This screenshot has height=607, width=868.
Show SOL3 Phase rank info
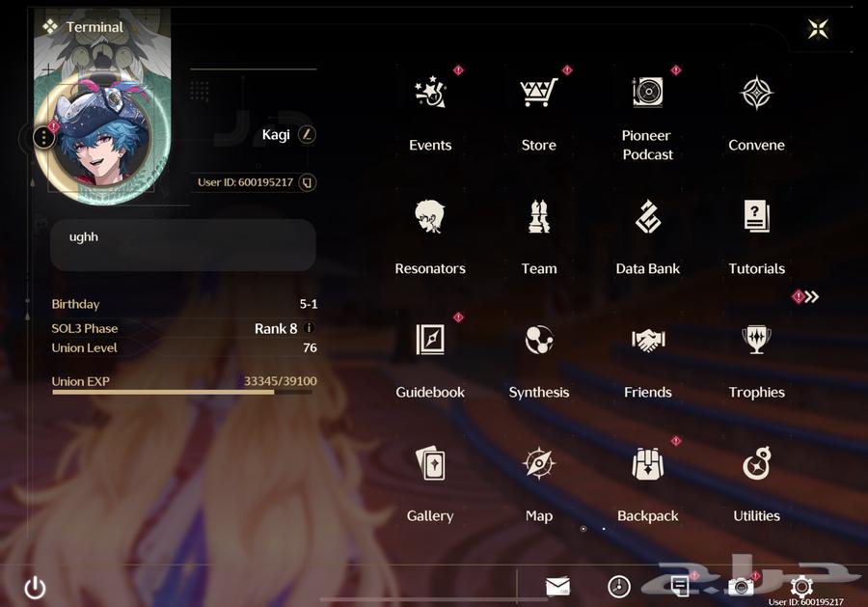tap(309, 328)
